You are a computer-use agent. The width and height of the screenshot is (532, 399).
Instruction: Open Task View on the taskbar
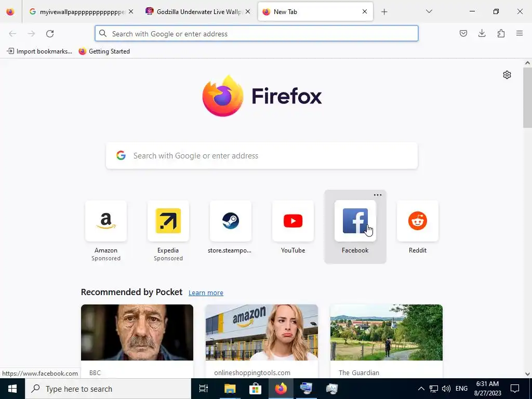(204, 389)
